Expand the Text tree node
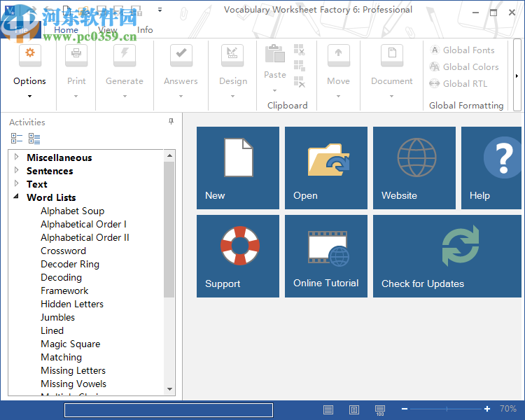Image resolution: width=525 pixels, height=420 pixels. (x=16, y=183)
